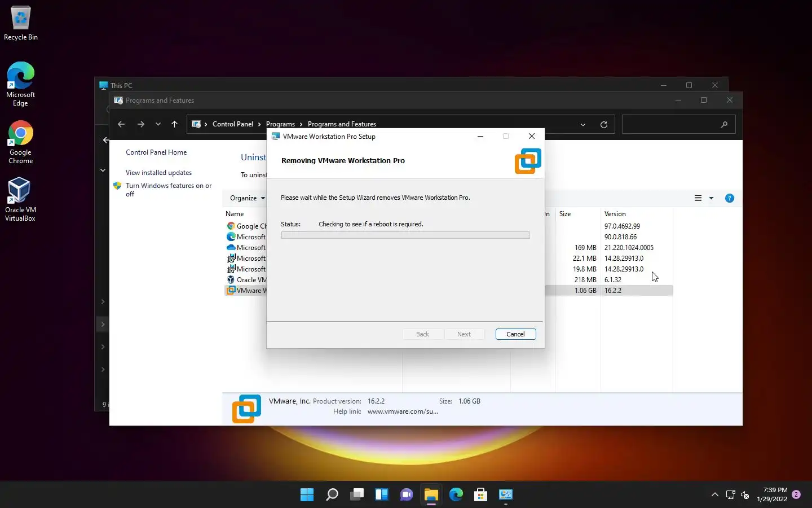Click 22.1 MB size cell
Viewport: 812px width, 508px height.
point(584,258)
